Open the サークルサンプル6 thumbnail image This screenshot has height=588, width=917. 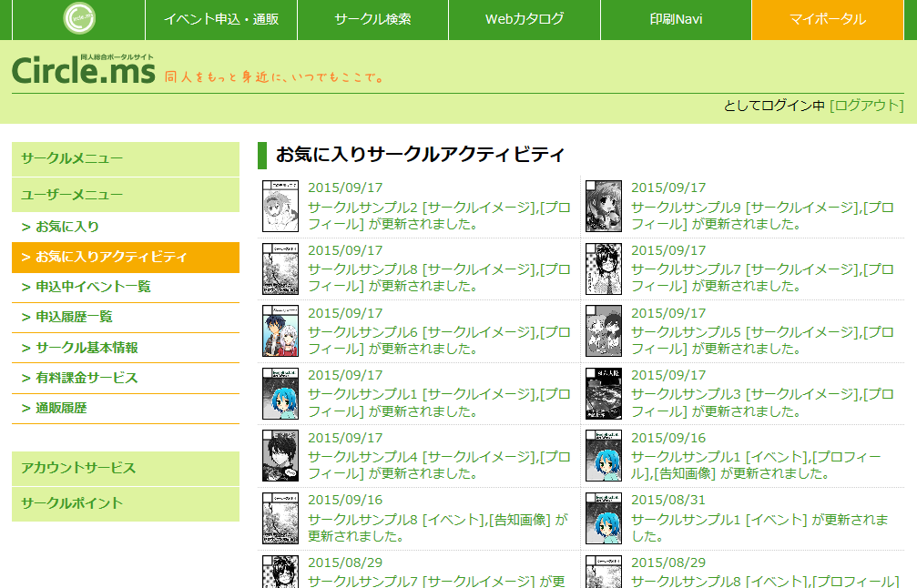(280, 330)
